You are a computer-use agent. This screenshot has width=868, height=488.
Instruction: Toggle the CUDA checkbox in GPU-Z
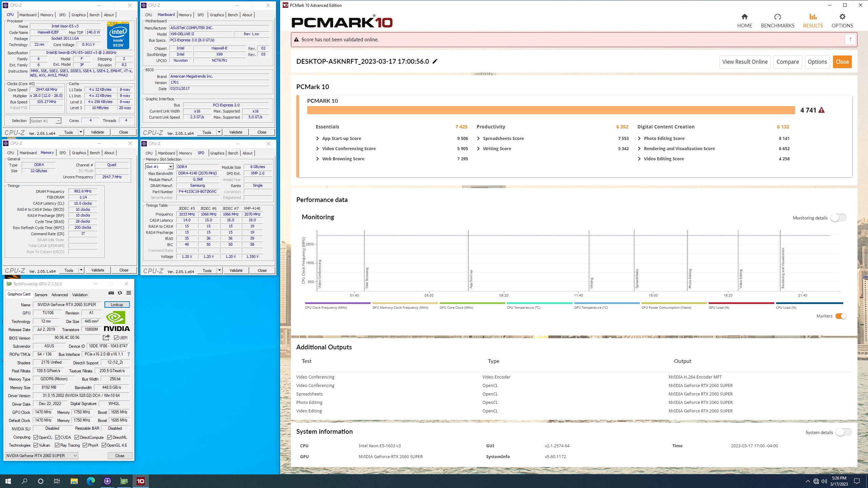coord(57,437)
